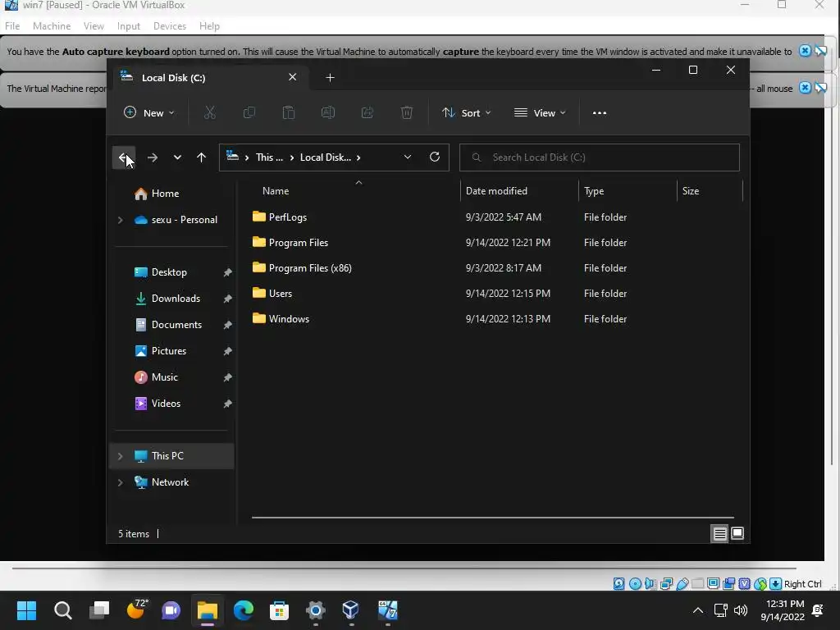Screen dimensions: 840x630
Task: Open VirtualBox cube icon on taskbar
Action: (x=351, y=610)
